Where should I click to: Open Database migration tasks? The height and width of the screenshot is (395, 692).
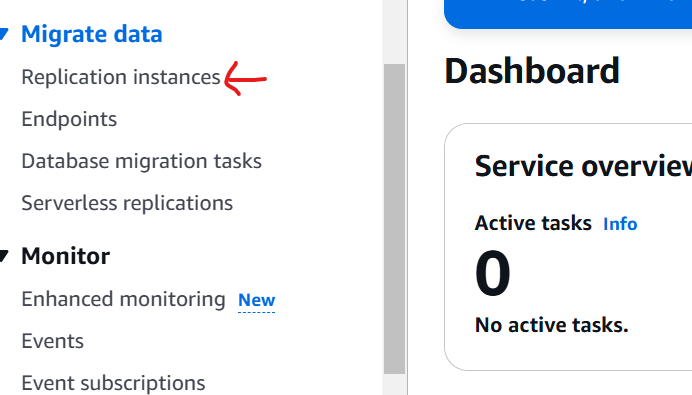pyautogui.click(x=142, y=161)
